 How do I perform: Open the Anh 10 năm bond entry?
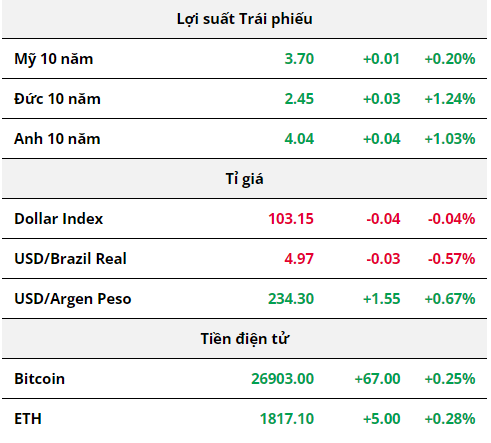click(x=57, y=139)
